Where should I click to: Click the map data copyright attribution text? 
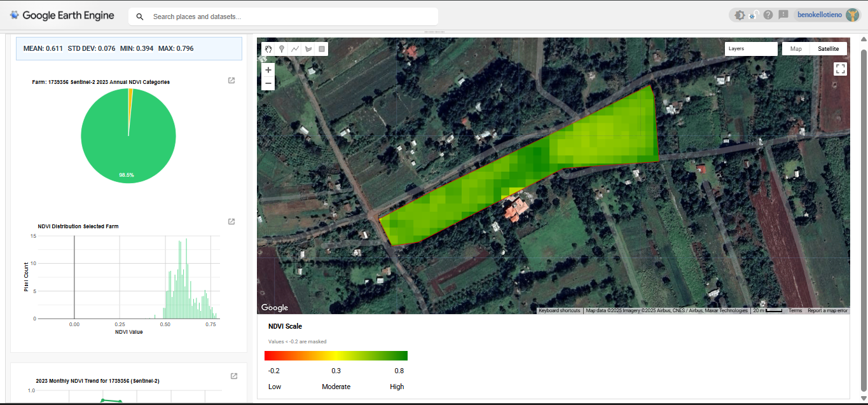pos(667,311)
